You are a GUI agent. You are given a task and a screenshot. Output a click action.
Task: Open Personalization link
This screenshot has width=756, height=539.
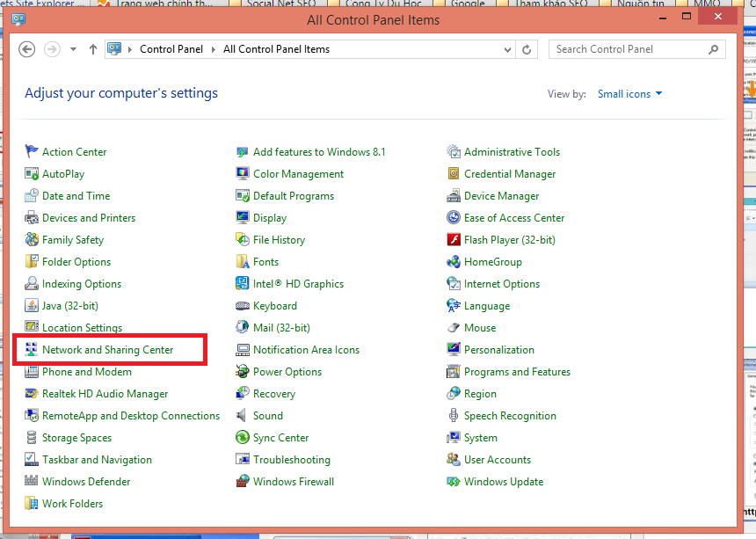pyautogui.click(x=499, y=350)
